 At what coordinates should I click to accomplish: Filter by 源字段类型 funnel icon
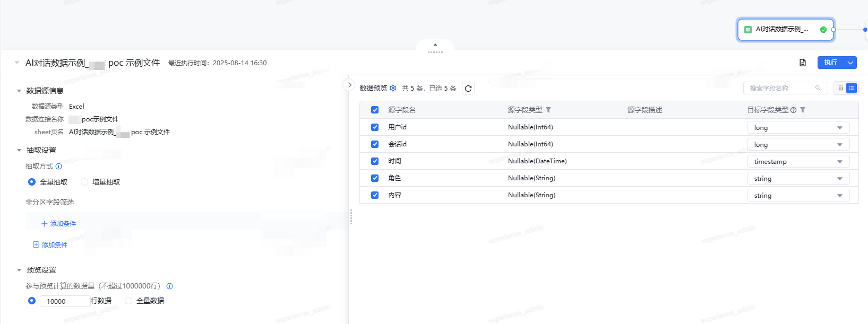point(548,110)
